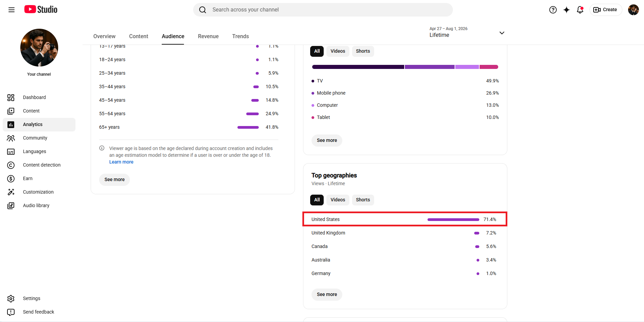This screenshot has width=644, height=322.
Task: Click the United Kingdom geography row
Action: [x=405, y=233]
